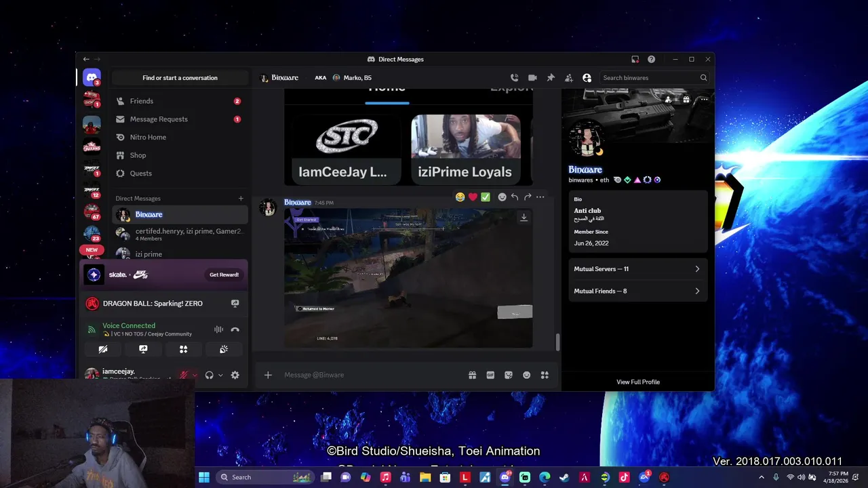Gift Nitro from profile banner
Image resolution: width=868 pixels, height=488 pixels.
tap(686, 100)
